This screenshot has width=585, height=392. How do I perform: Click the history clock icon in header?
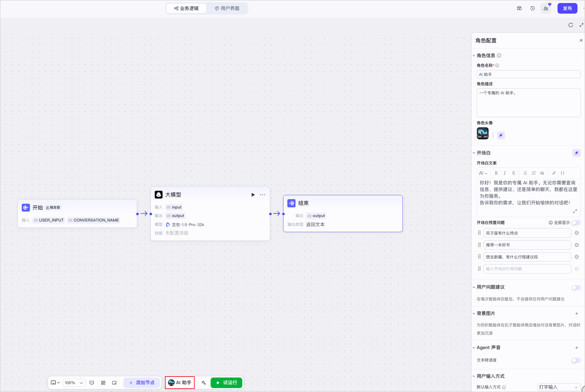532,8
